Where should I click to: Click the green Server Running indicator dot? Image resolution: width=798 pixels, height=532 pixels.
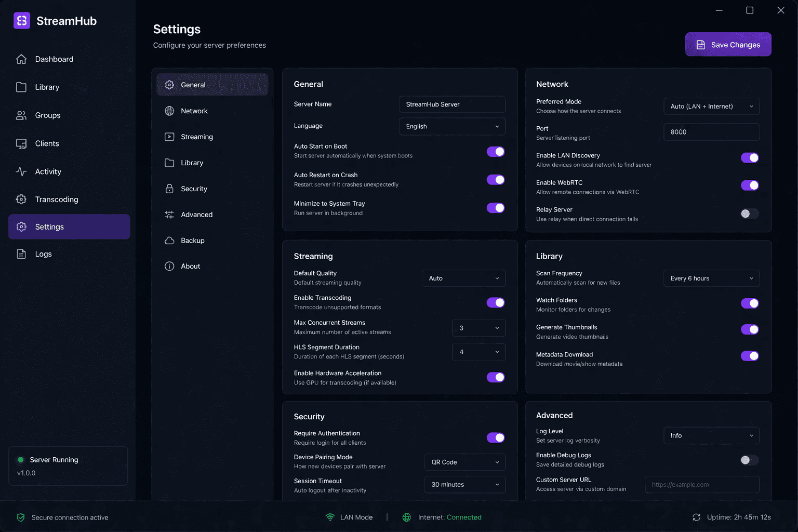click(21, 460)
